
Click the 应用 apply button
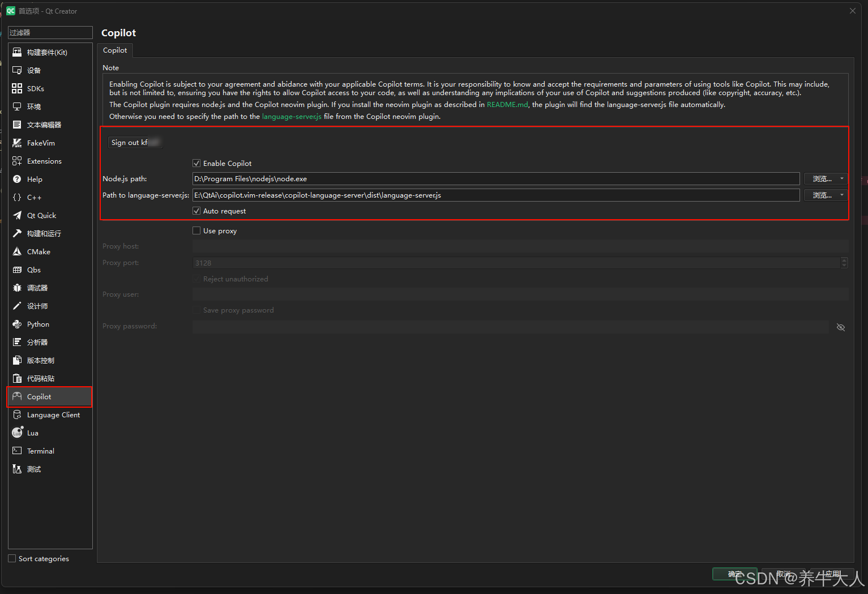832,574
